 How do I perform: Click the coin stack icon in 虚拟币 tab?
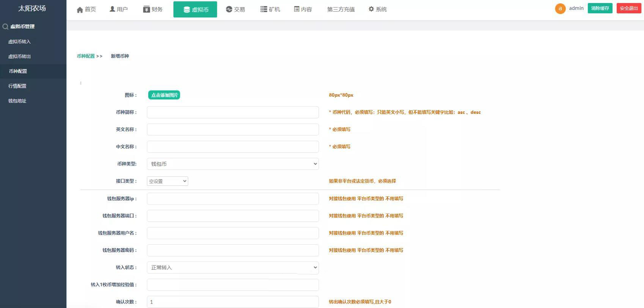tap(187, 10)
